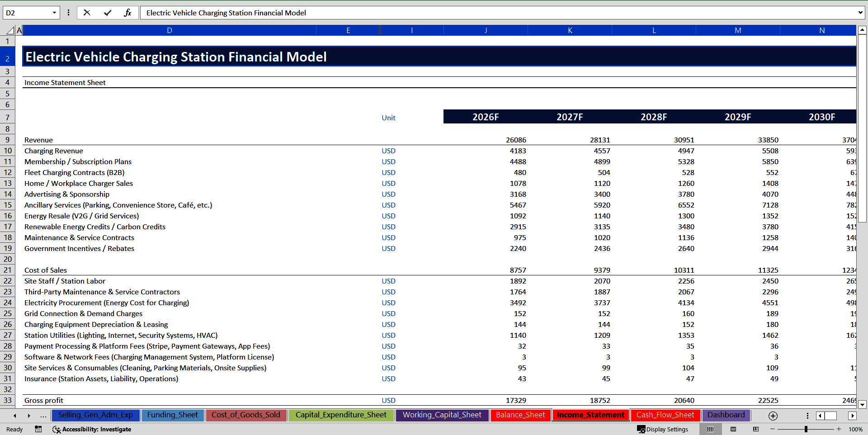The width and height of the screenshot is (868, 435).
Task: Select the 2026F header cell
Action: [486, 117]
